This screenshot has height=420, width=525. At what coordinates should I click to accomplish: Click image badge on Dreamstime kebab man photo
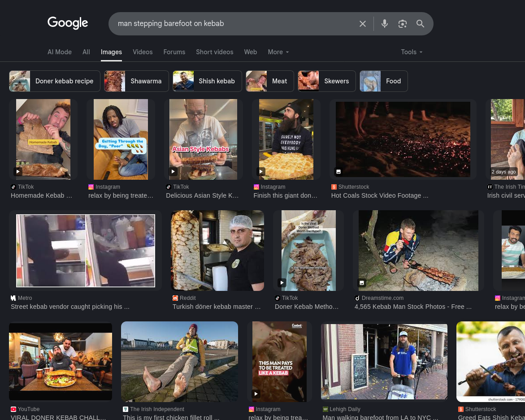362,283
